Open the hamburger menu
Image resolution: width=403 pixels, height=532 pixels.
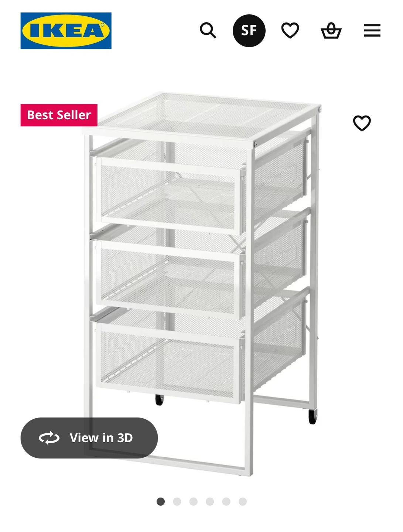372,31
